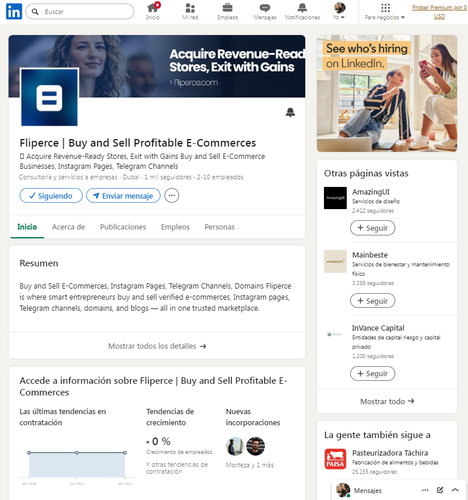The width and height of the screenshot is (468, 500).
Task: Select the Inicio page tab
Action: point(27,227)
